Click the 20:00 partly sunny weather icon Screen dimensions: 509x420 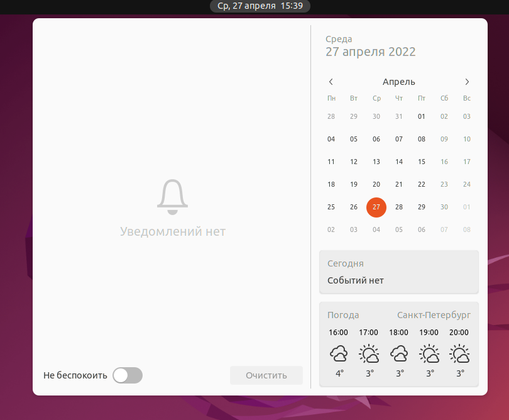tap(459, 354)
